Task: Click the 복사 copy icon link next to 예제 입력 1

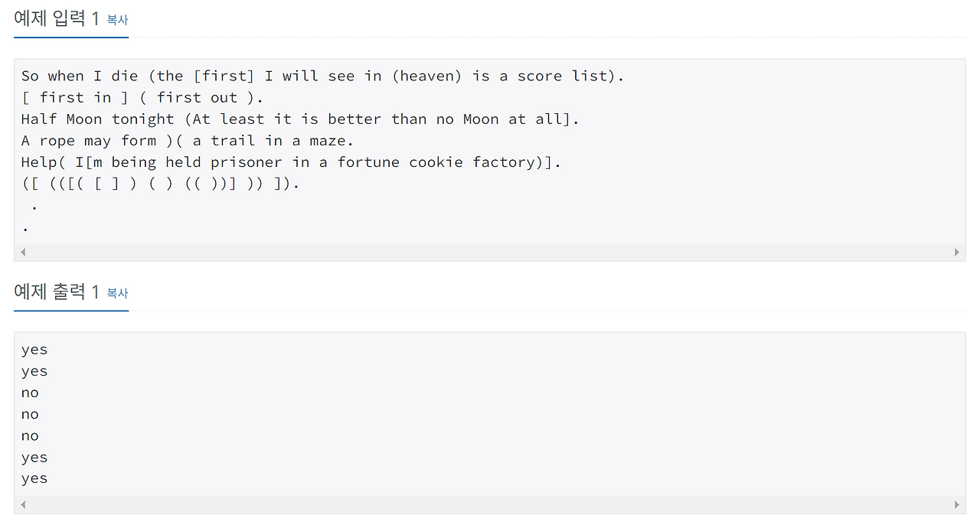Action: pos(117,21)
